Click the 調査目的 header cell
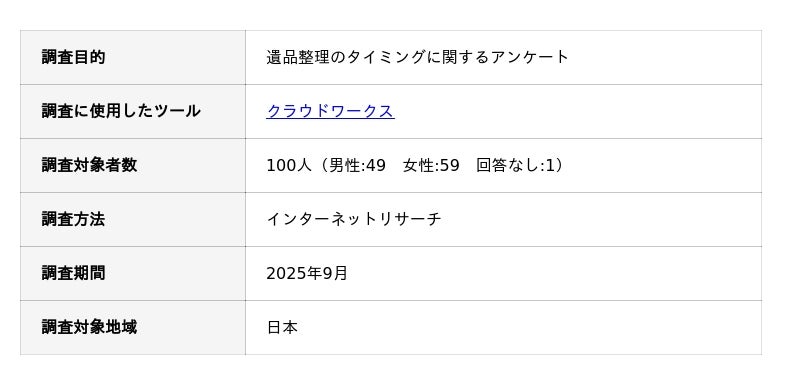Screen dimensions: 800x385 133,57
